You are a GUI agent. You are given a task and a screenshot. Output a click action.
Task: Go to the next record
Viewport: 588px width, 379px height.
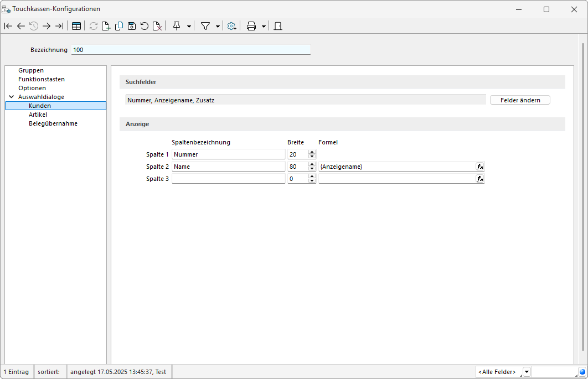[x=47, y=26]
